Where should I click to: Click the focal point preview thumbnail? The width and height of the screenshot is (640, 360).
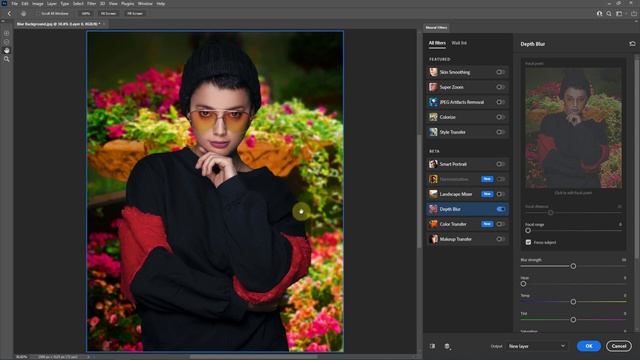pyautogui.click(x=573, y=128)
